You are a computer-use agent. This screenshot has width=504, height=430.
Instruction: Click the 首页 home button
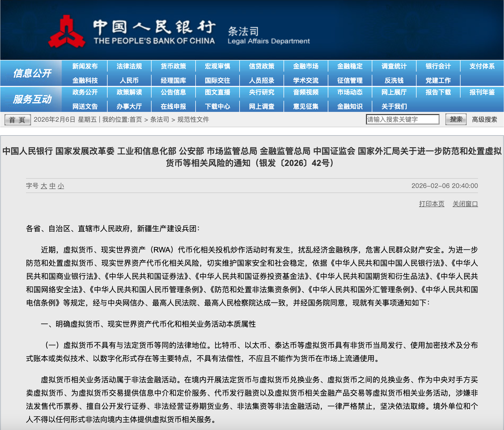coord(17,120)
